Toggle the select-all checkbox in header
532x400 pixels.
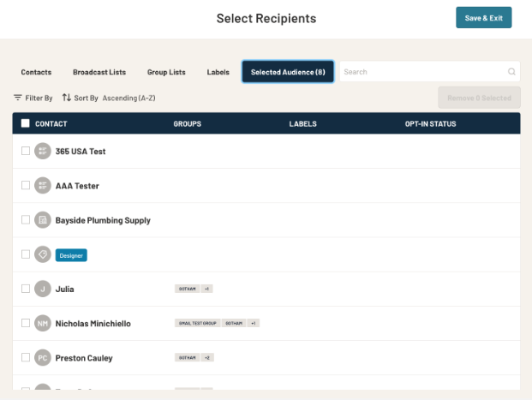[x=25, y=123]
